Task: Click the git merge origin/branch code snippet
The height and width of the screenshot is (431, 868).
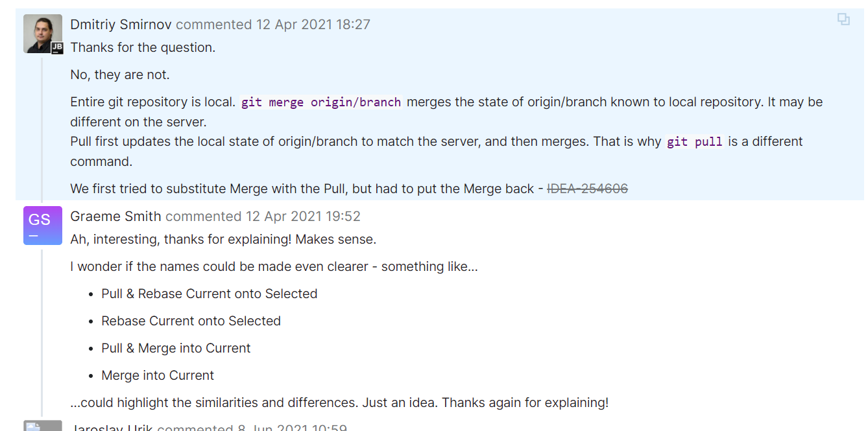Action: click(321, 102)
